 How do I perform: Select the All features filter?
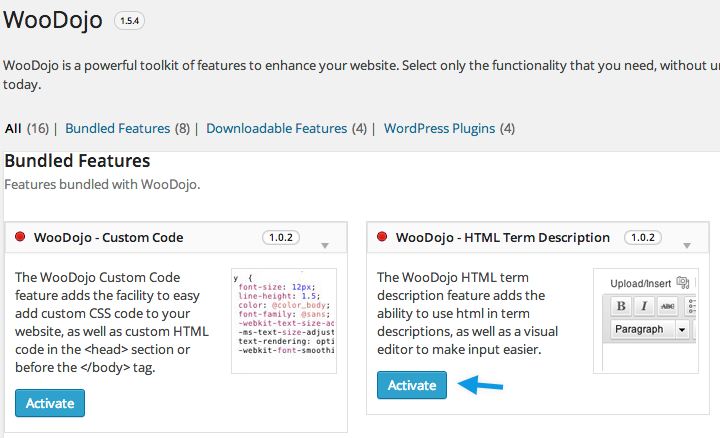click(13, 129)
